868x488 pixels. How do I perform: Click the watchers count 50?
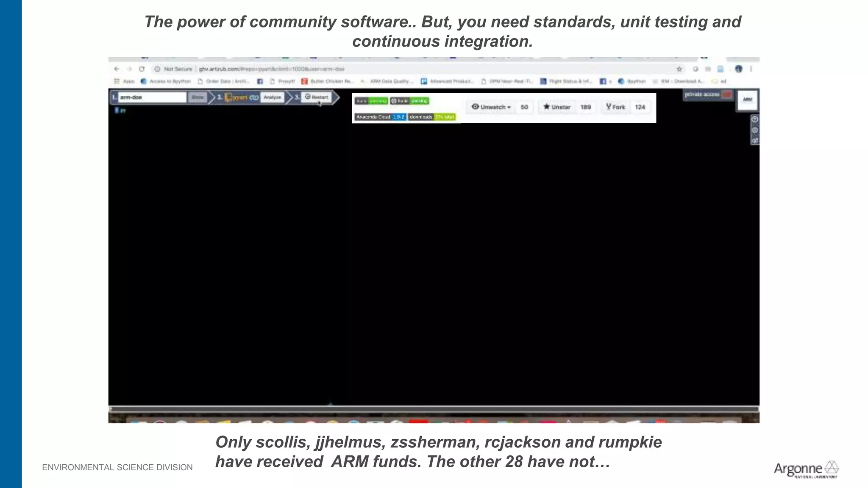point(524,107)
